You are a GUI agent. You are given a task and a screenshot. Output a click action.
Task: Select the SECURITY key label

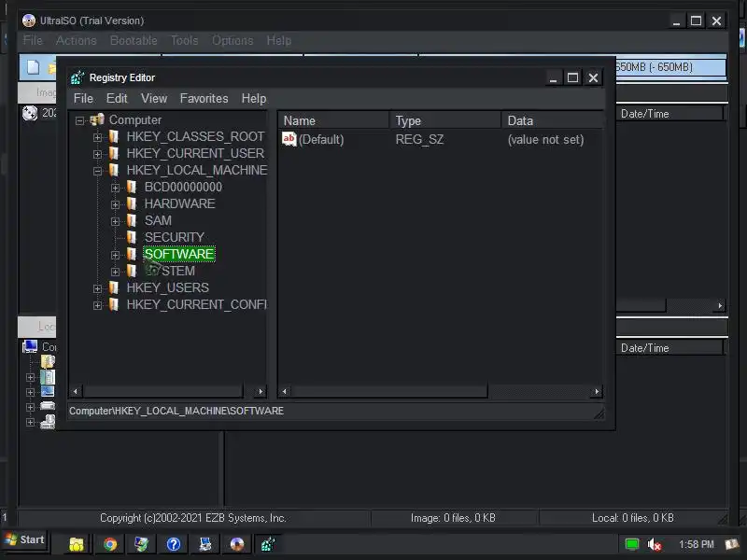(x=175, y=237)
